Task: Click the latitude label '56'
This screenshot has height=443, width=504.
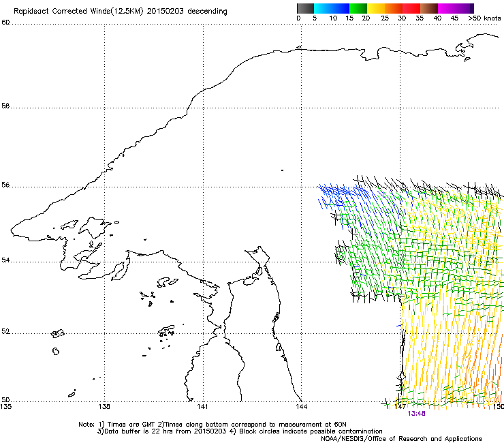Action: click(5, 185)
